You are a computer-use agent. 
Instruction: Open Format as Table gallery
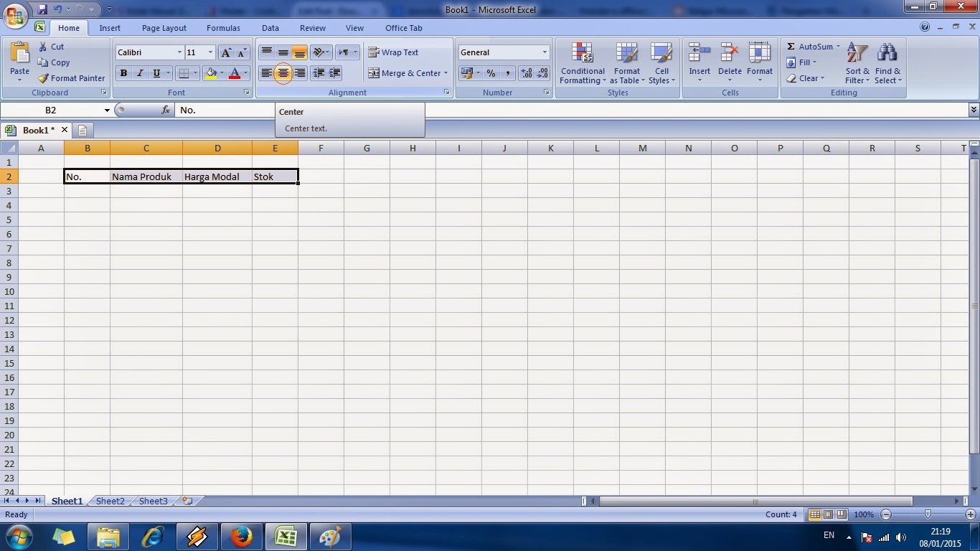(x=627, y=63)
